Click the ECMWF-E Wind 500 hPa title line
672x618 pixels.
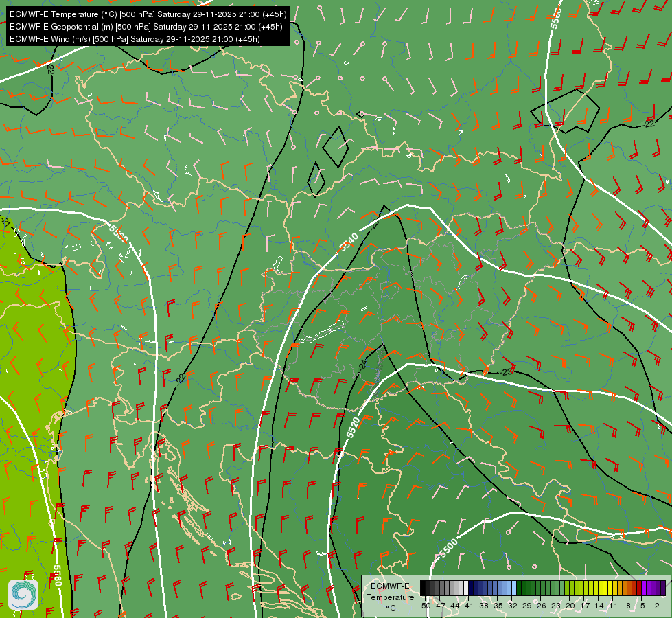coord(135,39)
